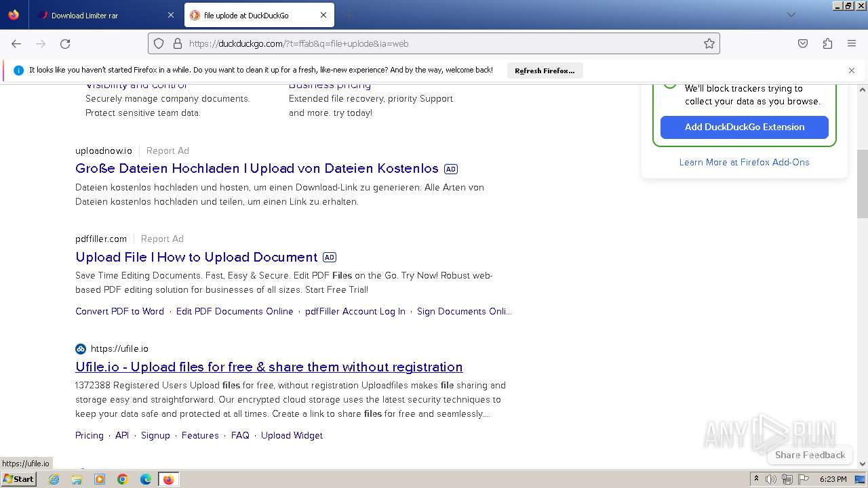Select the file uplode at DuckDuckGo tab
Viewport: 868px width, 488px height.
click(258, 15)
